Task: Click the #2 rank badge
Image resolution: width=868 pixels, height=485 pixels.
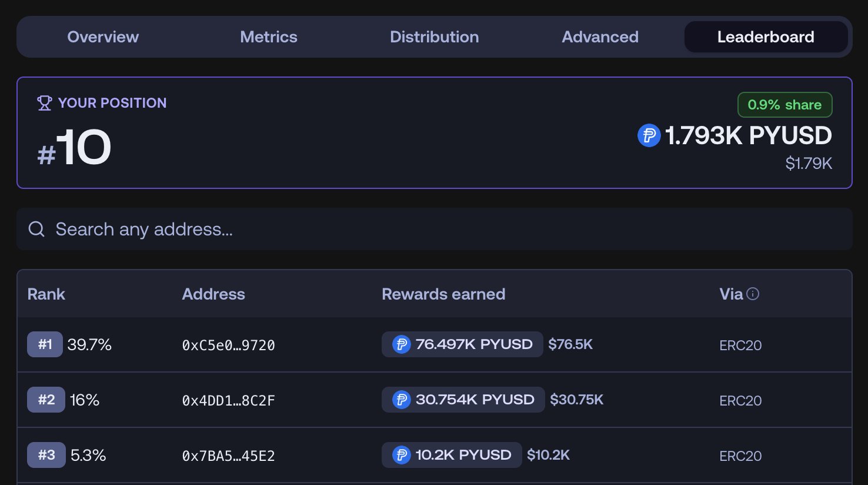Action: point(46,400)
